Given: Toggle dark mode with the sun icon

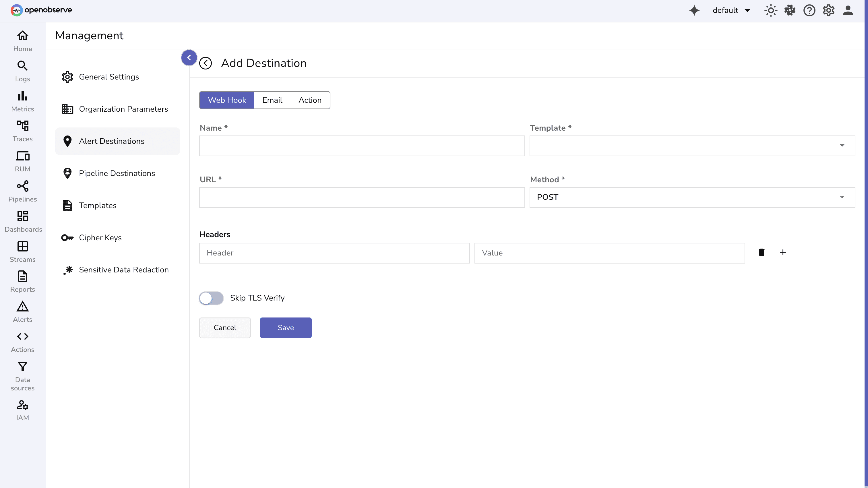Looking at the screenshot, I should [771, 10].
